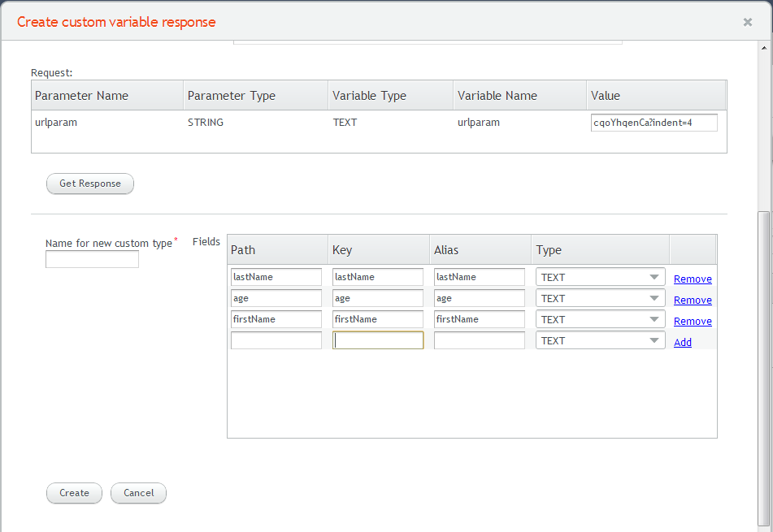Image resolution: width=773 pixels, height=532 pixels.
Task: Cancel the custom variable dialog
Action: pyautogui.click(x=138, y=492)
